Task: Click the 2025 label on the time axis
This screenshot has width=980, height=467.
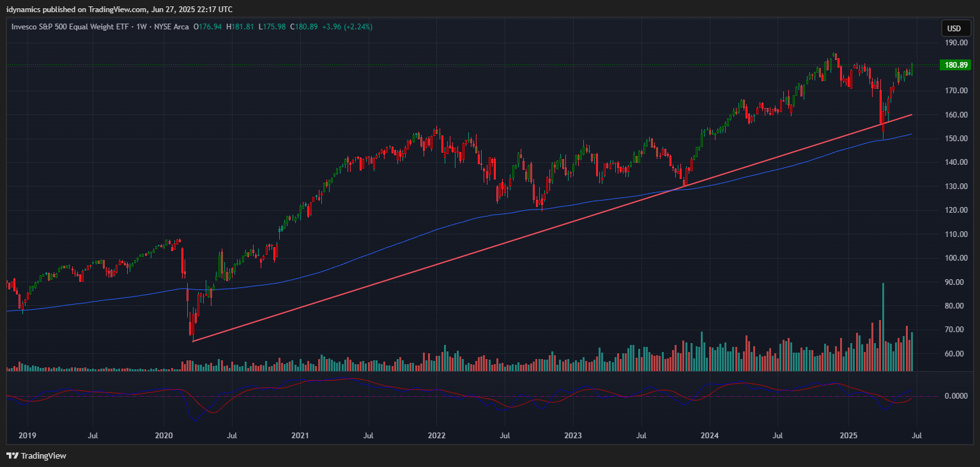Action: pyautogui.click(x=848, y=436)
